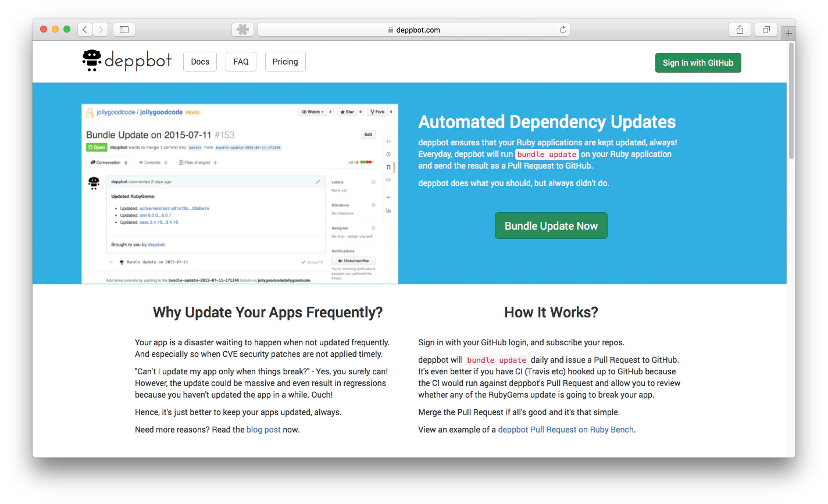Click the deppbot.com address bar
This screenshot has width=828, height=504.
click(413, 30)
